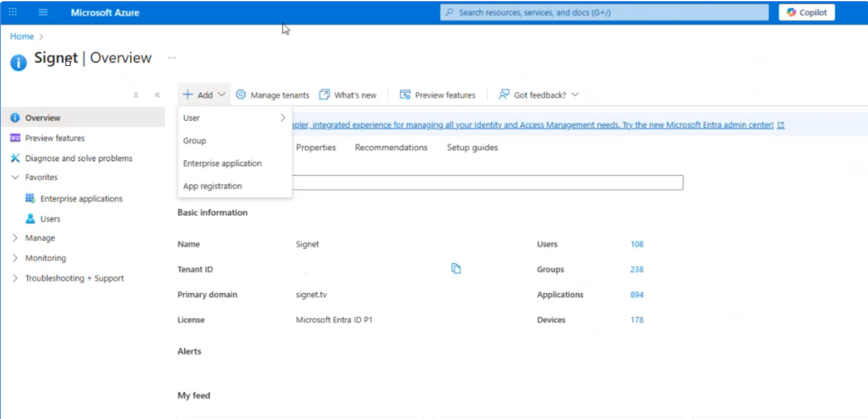
Task: Expand the User submenu arrow
Action: click(x=283, y=117)
